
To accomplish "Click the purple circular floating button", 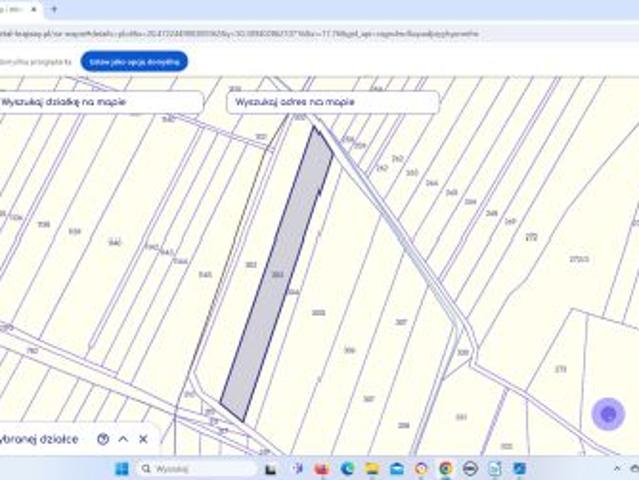I will coord(607,413).
